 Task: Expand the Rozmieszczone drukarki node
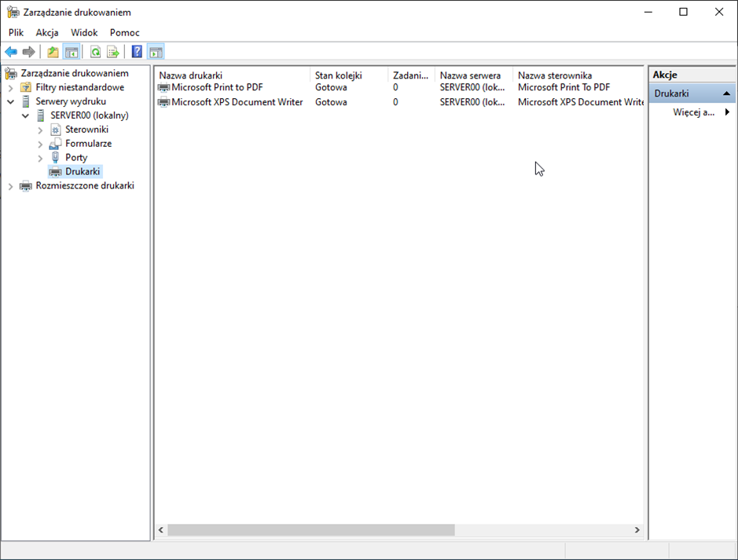[11, 186]
